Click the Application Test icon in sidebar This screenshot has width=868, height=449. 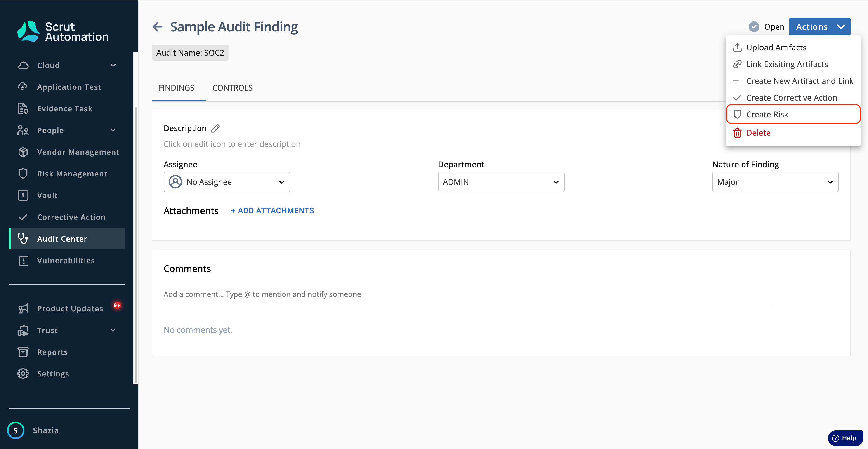click(x=23, y=87)
